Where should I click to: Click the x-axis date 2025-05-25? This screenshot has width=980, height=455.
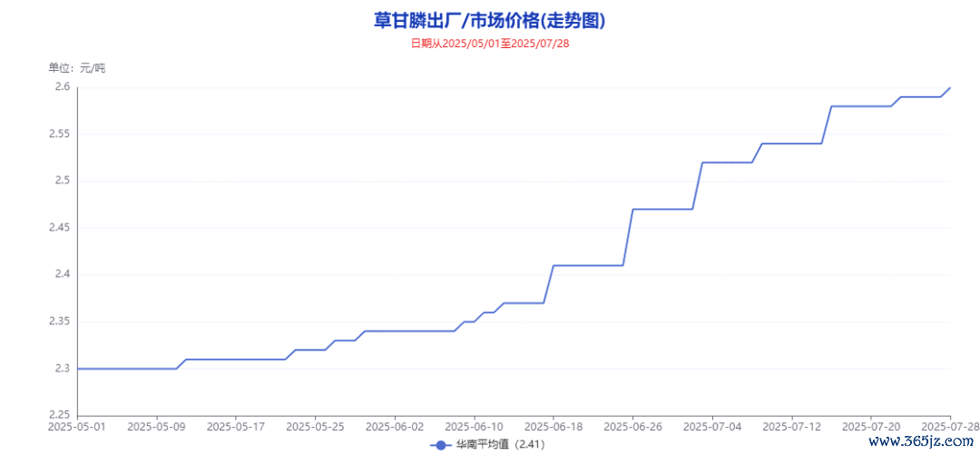coord(315,426)
